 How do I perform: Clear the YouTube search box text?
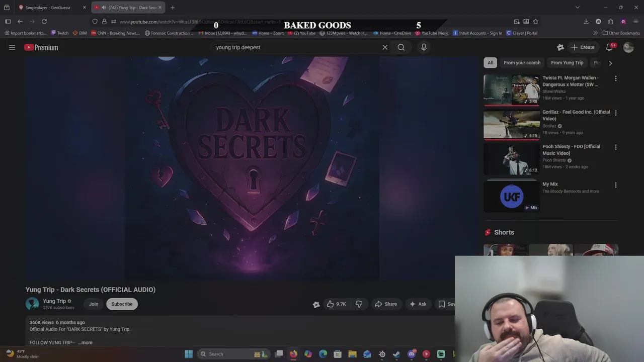pos(385,47)
